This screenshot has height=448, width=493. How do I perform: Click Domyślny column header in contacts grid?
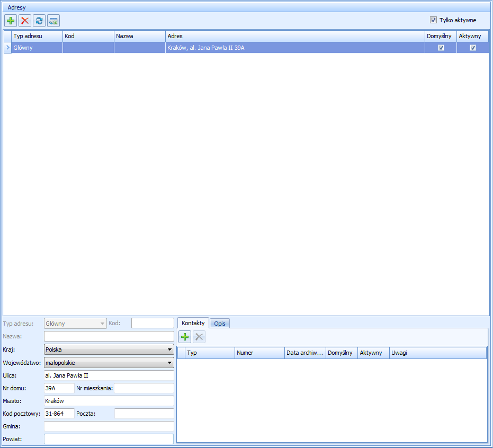pos(342,353)
